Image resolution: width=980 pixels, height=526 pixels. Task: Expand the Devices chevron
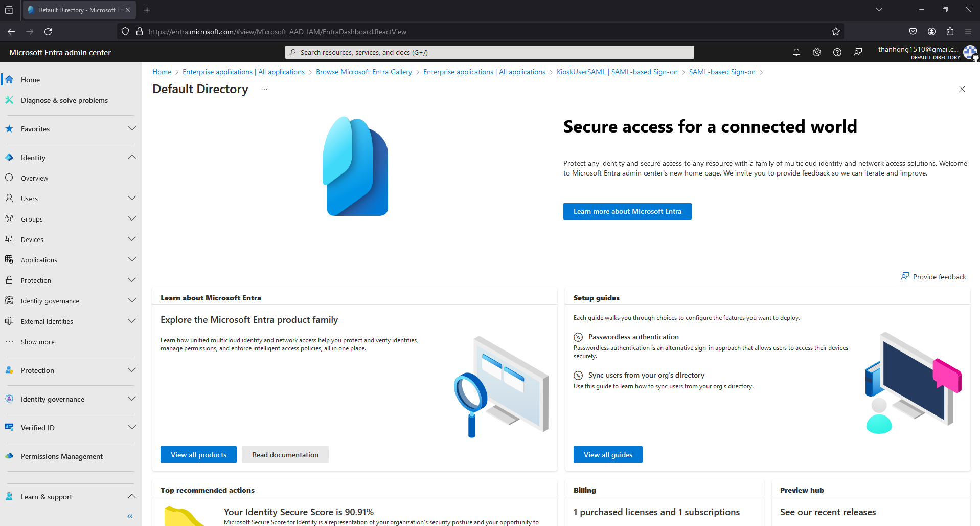[x=132, y=239]
